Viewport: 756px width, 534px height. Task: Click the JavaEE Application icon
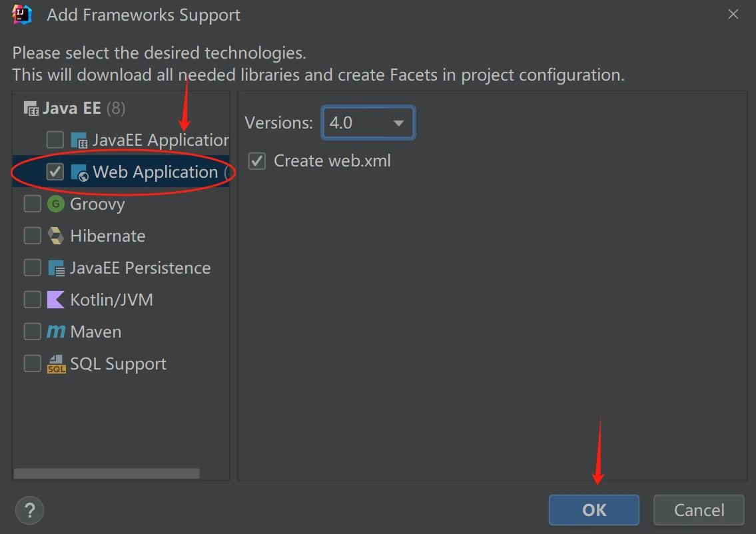click(x=79, y=140)
